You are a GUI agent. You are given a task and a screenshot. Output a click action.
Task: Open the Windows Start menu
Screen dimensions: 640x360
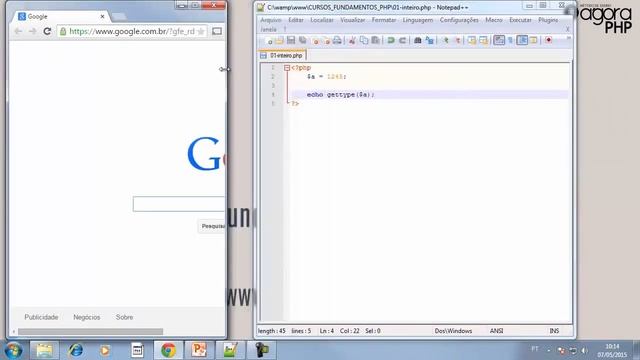13,350
